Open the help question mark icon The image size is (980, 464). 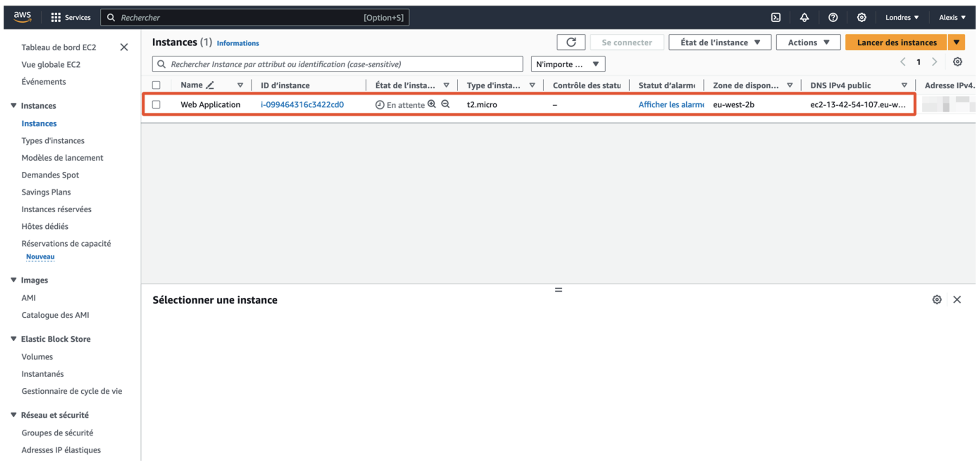point(833,18)
